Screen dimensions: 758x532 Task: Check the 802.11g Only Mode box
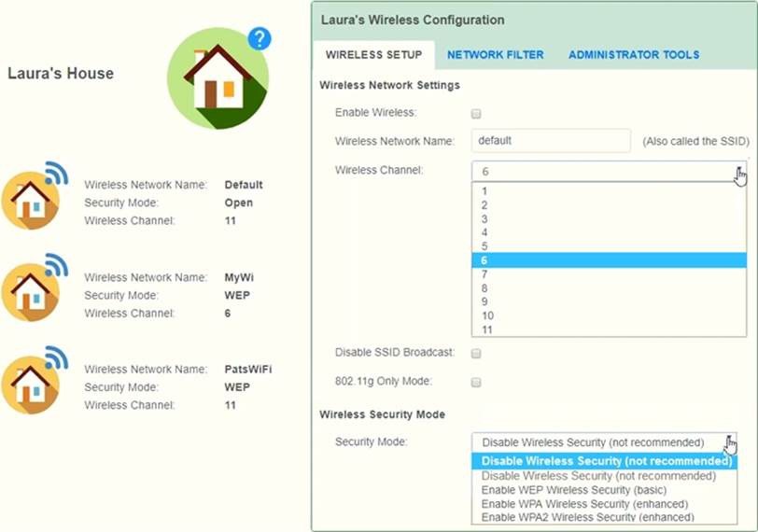476,383
